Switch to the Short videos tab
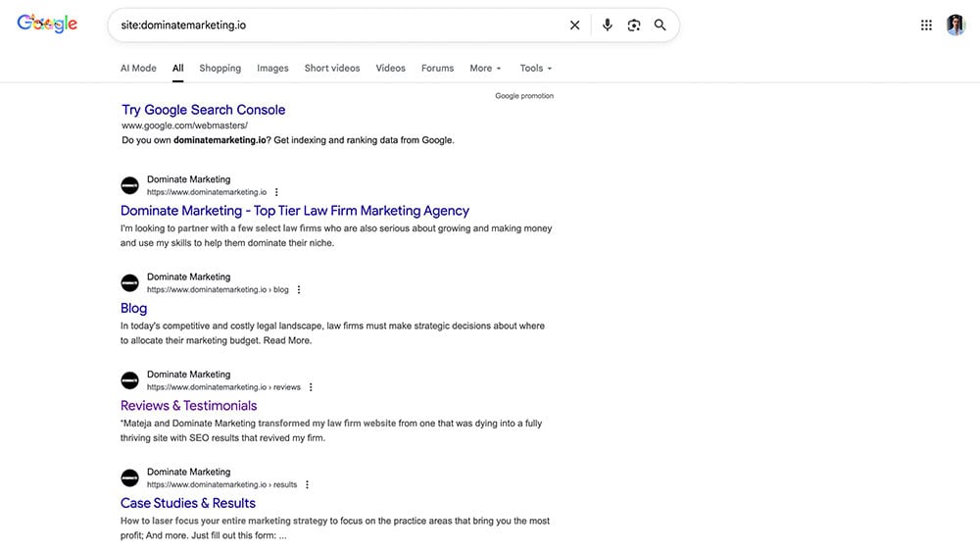 click(332, 68)
